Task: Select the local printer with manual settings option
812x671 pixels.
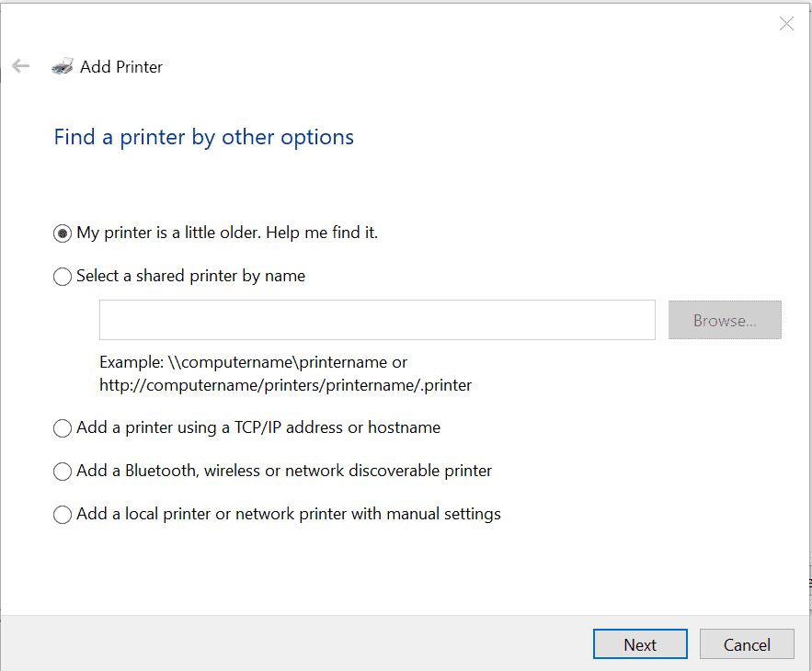Action: tap(63, 514)
